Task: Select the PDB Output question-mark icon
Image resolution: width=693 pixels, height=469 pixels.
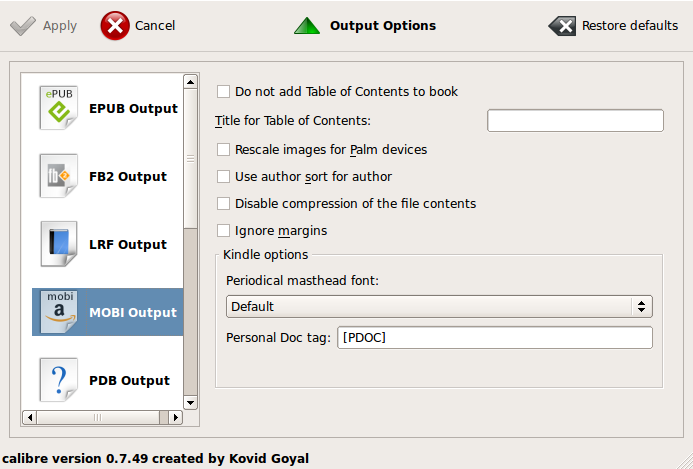Action: (x=58, y=380)
